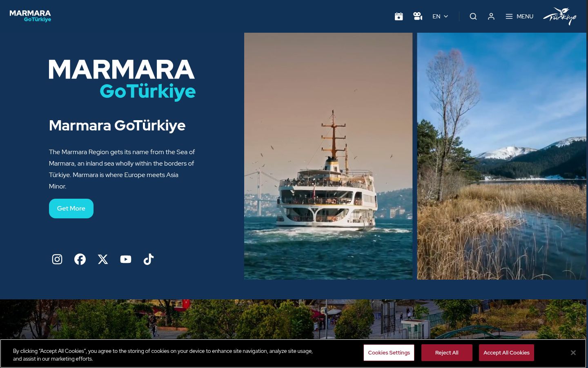Visit the X (Twitter) social link

103,259
